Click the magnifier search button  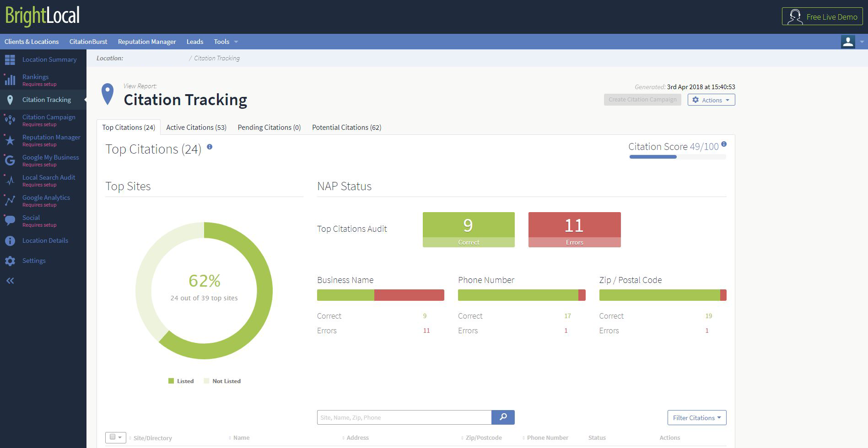503,417
